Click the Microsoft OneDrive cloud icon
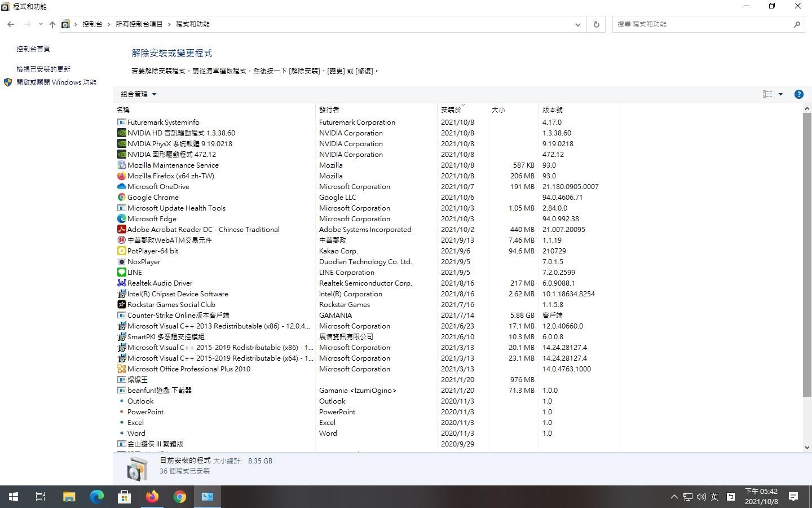 click(121, 187)
